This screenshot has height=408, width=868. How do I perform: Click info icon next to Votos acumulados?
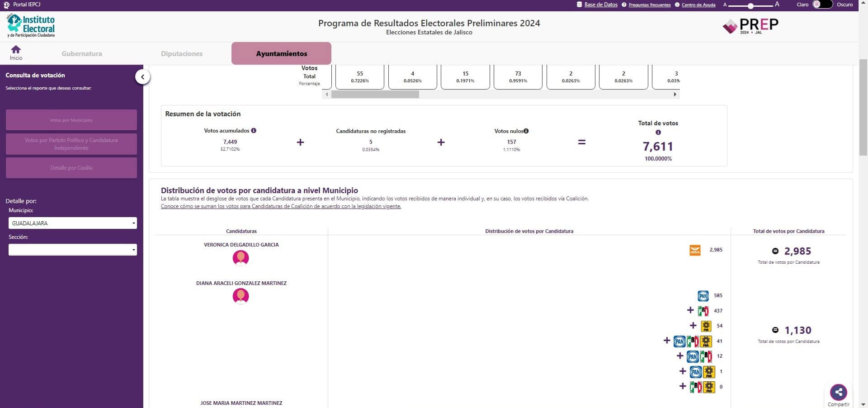(x=254, y=131)
